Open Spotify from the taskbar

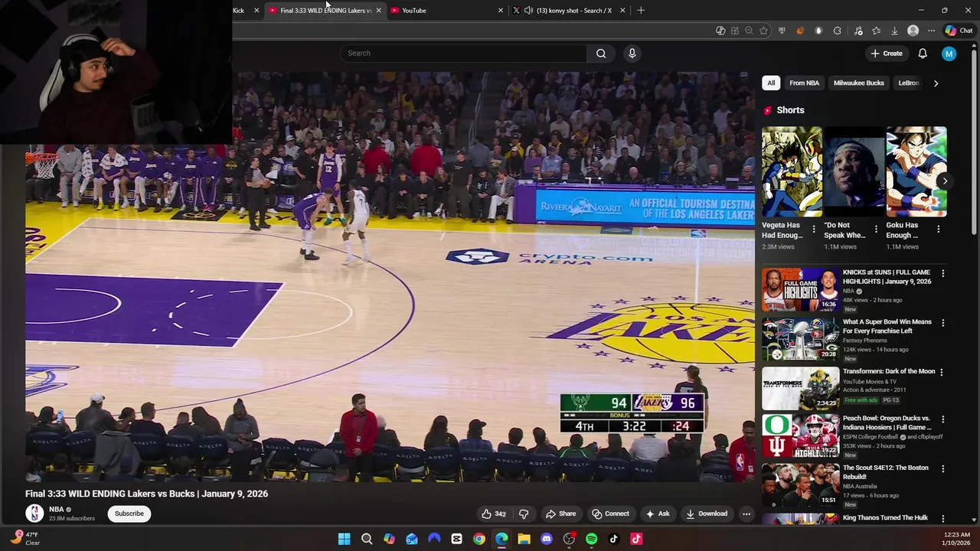tap(591, 539)
